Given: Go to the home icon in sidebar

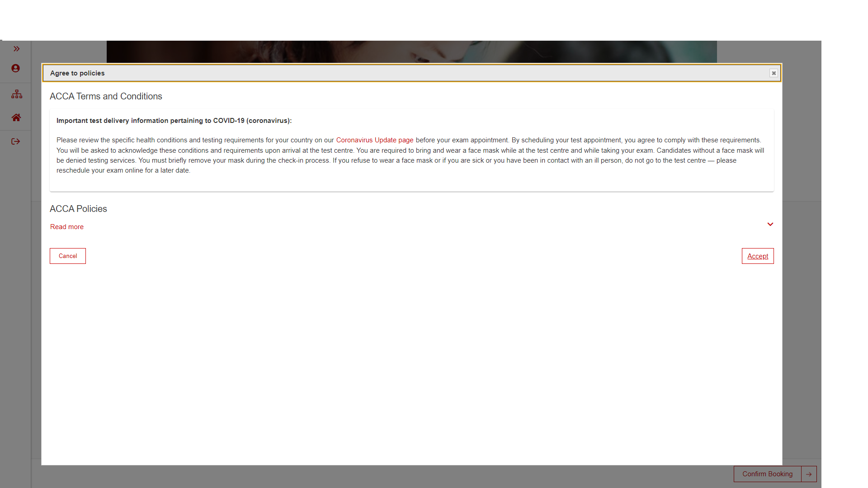Looking at the screenshot, I should [16, 117].
